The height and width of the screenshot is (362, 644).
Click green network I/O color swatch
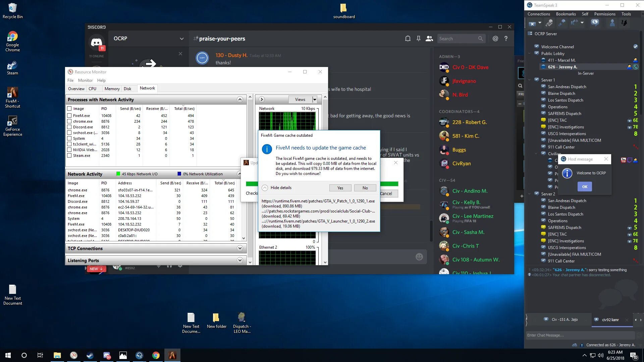[118, 174]
